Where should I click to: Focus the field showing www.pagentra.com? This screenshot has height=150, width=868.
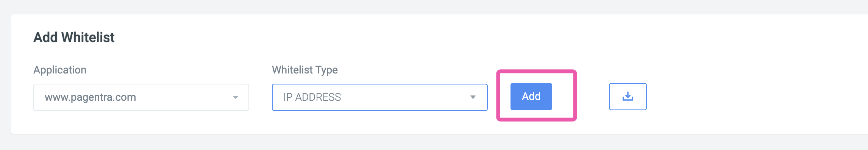tap(141, 97)
